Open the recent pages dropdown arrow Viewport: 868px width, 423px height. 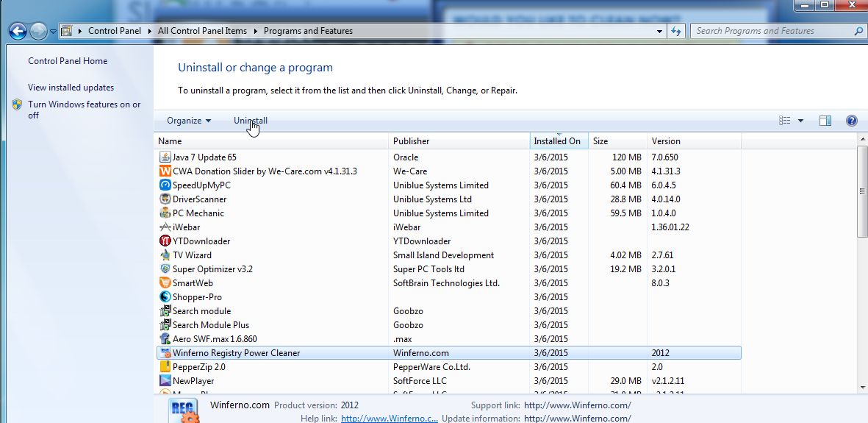[x=53, y=32]
